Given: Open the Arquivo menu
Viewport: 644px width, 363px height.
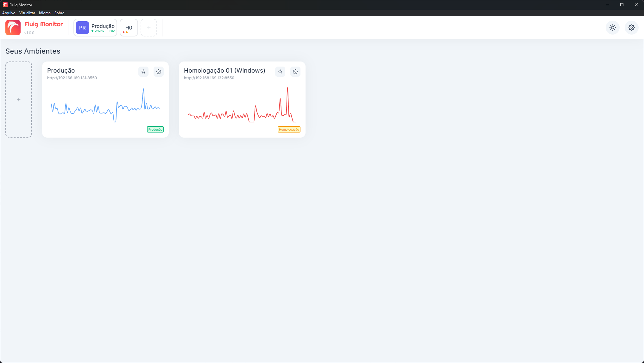Looking at the screenshot, I should pyautogui.click(x=9, y=13).
